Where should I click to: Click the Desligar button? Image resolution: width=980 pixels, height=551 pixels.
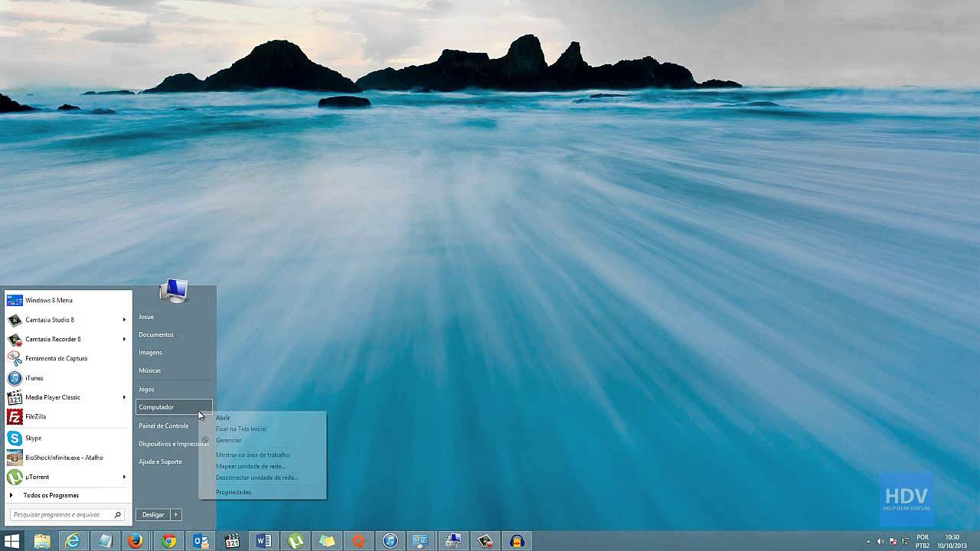(x=152, y=514)
